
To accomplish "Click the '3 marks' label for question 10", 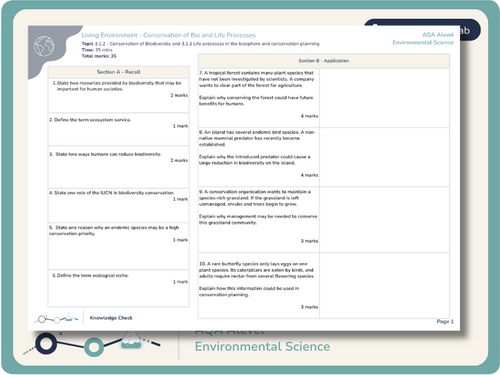I will [x=309, y=307].
